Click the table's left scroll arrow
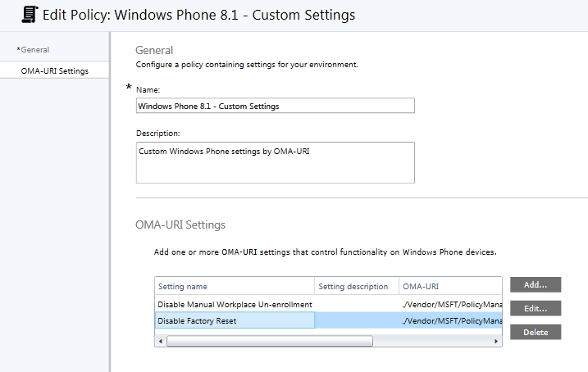Screen dimensions: 588x372 160,340
